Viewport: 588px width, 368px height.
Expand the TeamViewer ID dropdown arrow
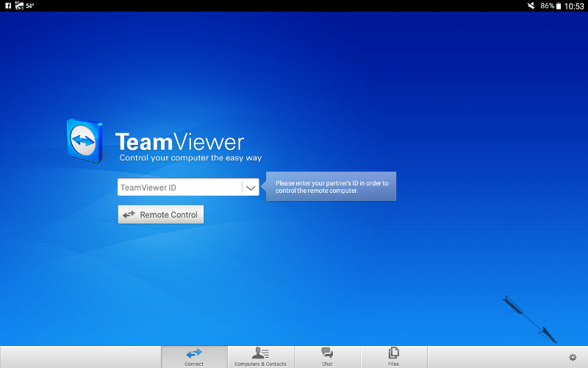251,188
